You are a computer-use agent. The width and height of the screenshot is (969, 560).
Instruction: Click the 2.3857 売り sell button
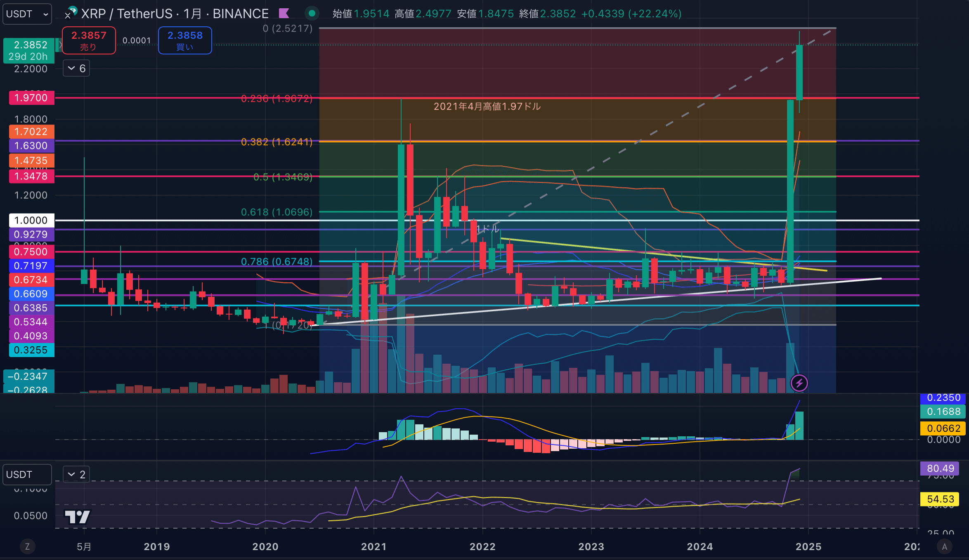(89, 40)
